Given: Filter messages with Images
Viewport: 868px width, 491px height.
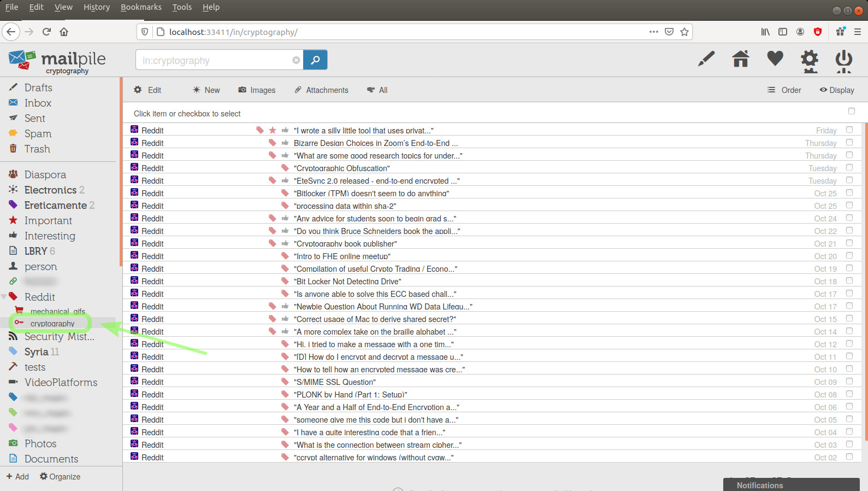Looking at the screenshot, I should point(257,90).
